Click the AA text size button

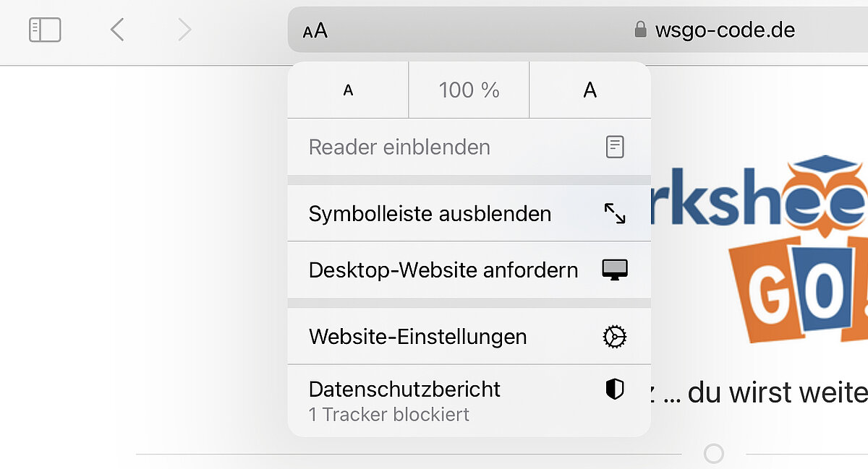pos(315,30)
